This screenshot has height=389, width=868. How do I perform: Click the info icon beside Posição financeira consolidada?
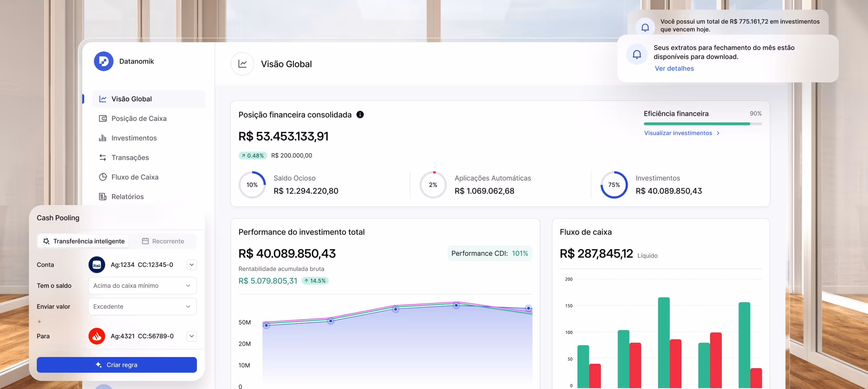coord(360,115)
